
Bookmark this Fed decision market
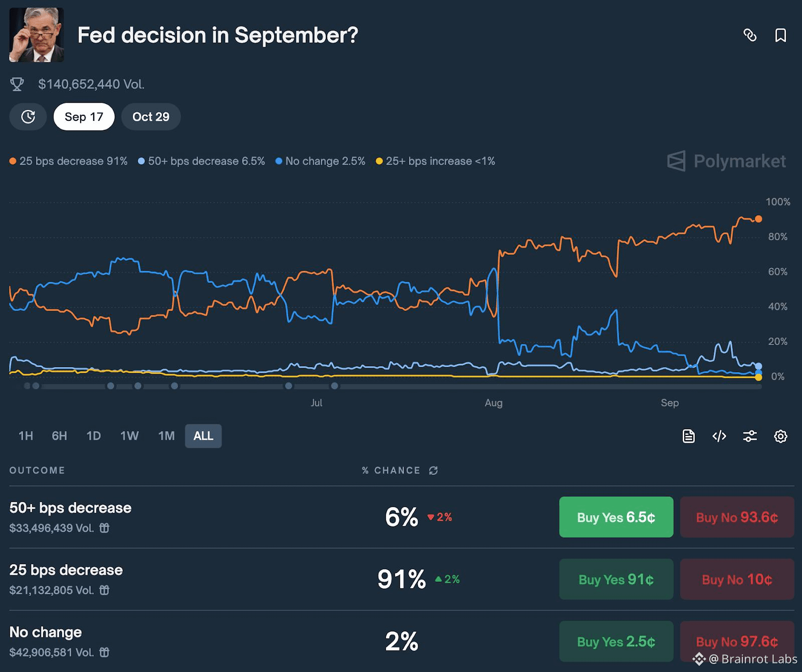(x=780, y=35)
